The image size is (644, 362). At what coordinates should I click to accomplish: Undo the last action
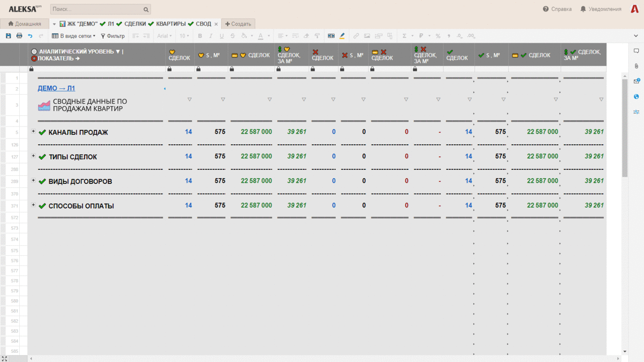tap(30, 36)
